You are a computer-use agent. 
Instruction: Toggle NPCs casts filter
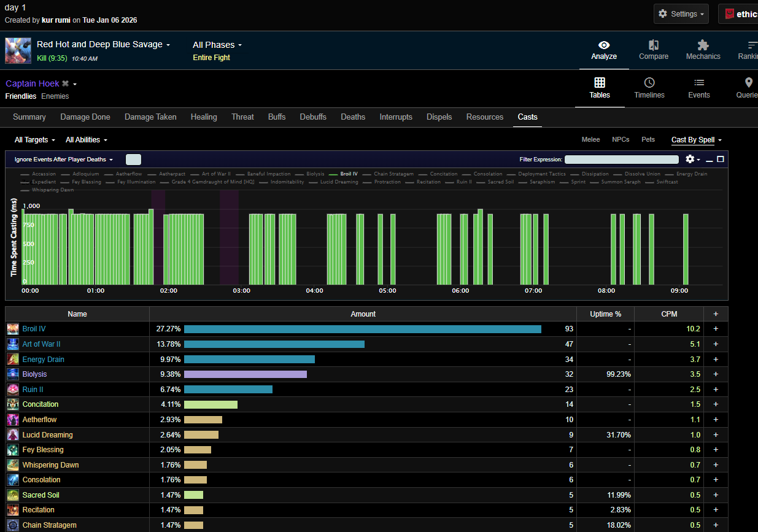coord(621,140)
